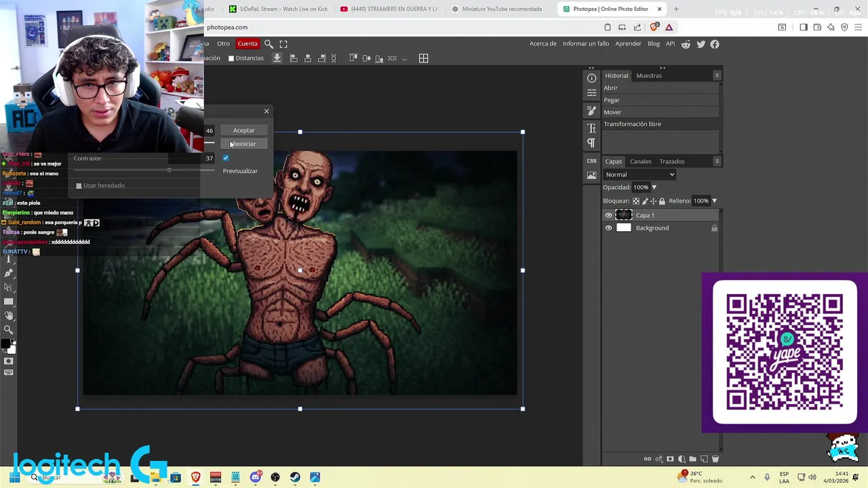The width and height of the screenshot is (868, 488).
Task: Click the link layers icon at panel bottom
Action: tap(648, 459)
